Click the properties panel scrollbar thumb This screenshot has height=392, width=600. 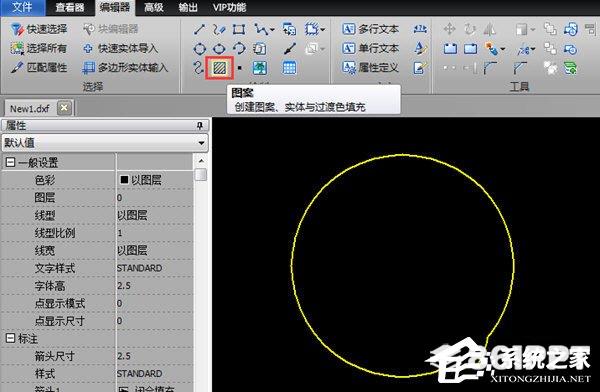[201, 175]
